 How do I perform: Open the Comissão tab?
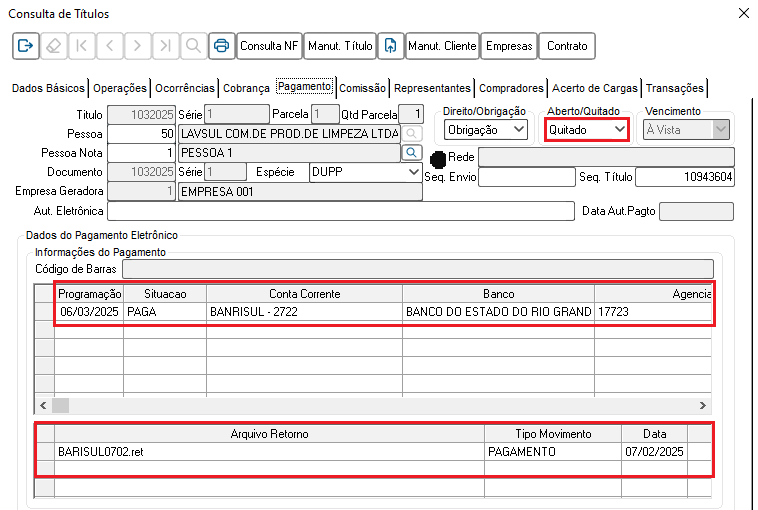(363, 88)
